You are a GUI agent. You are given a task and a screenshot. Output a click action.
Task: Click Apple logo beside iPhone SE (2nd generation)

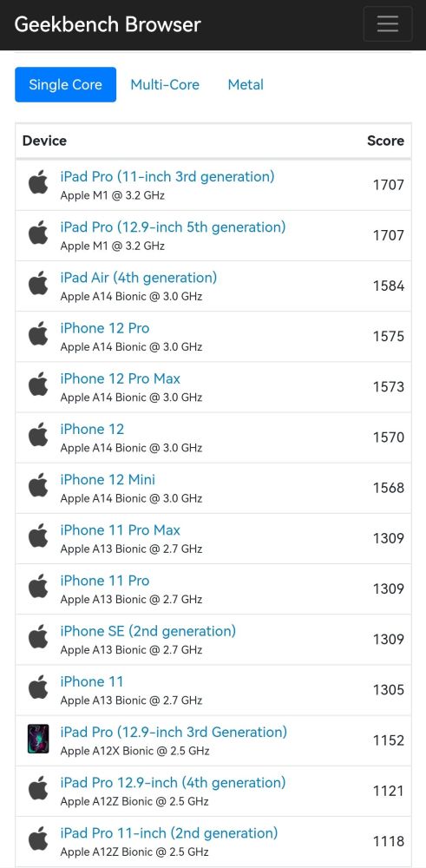pyautogui.click(x=38, y=637)
